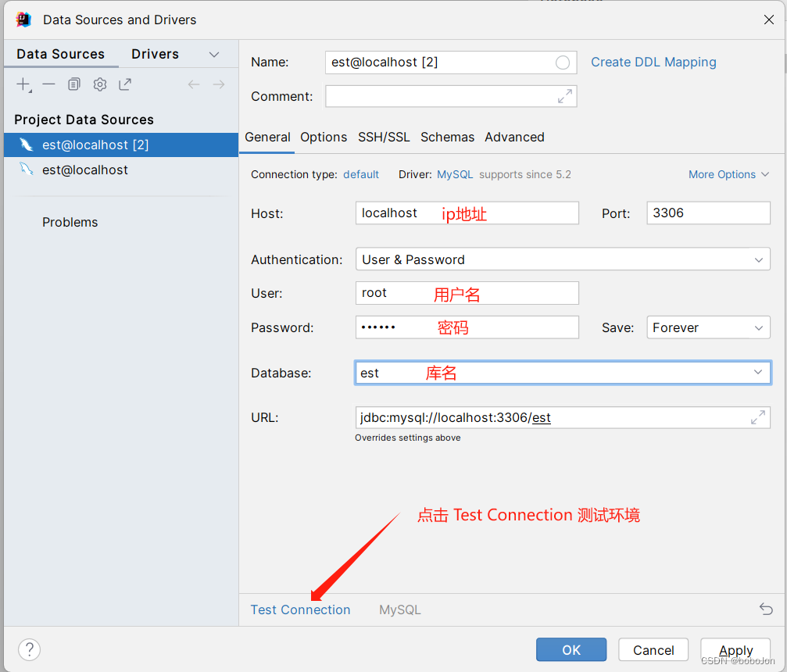
Task: Open the Options tab
Action: point(324,137)
